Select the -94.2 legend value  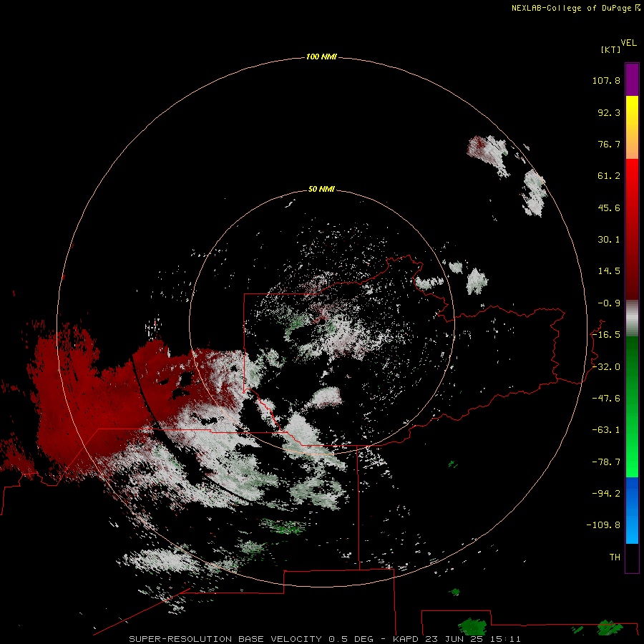[606, 493]
